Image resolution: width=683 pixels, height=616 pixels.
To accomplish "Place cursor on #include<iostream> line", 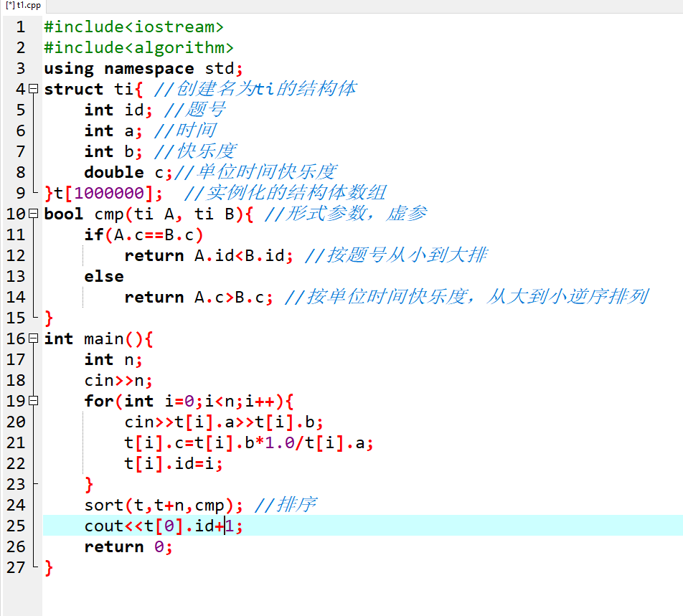I will coord(133,27).
